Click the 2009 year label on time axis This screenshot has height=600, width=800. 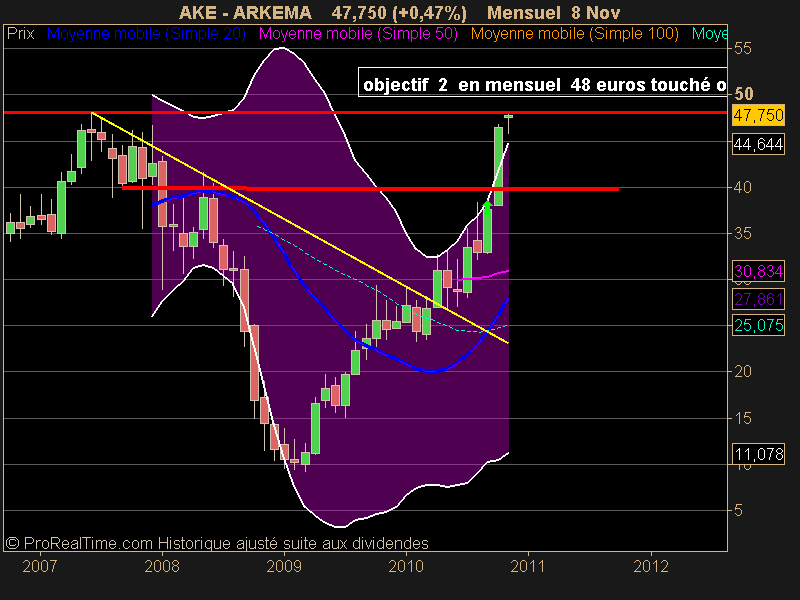tap(284, 566)
